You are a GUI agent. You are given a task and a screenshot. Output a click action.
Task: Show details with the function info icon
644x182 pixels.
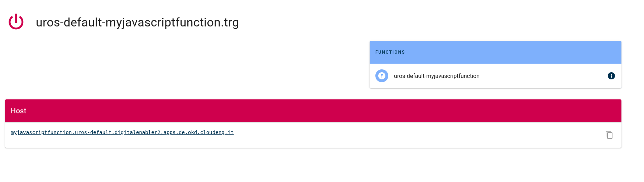(611, 76)
